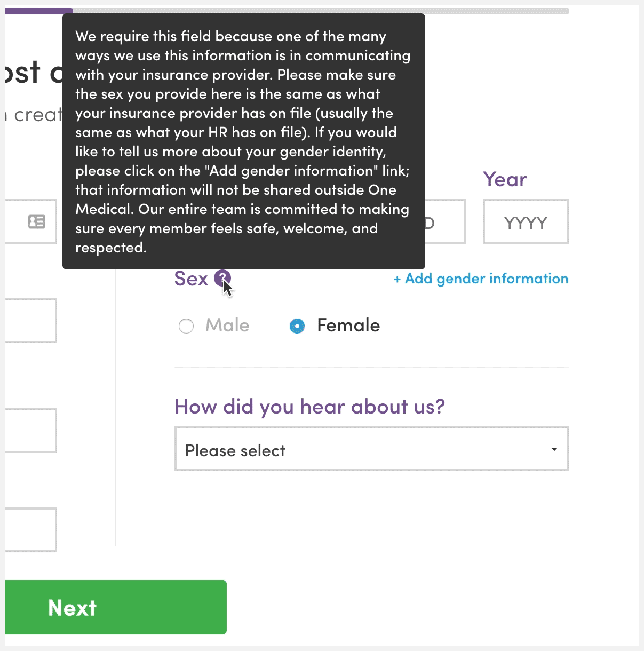Click the "How did you hear about us?" heading

click(309, 407)
